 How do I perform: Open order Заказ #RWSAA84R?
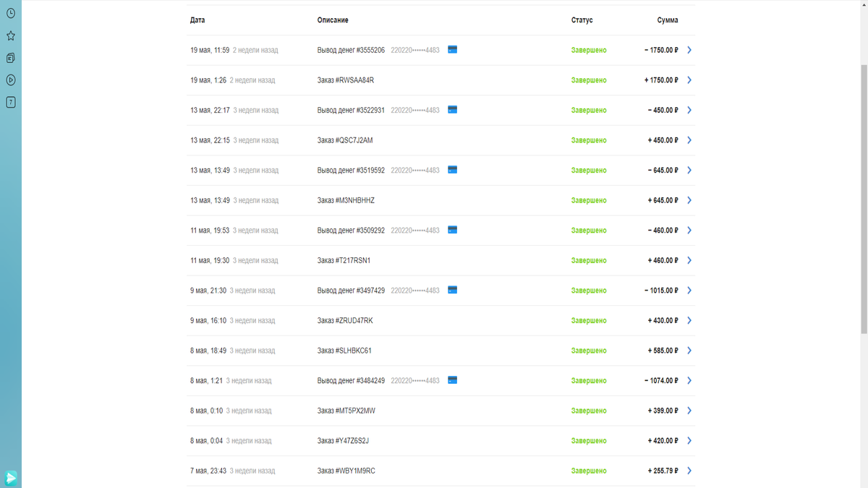[346, 80]
